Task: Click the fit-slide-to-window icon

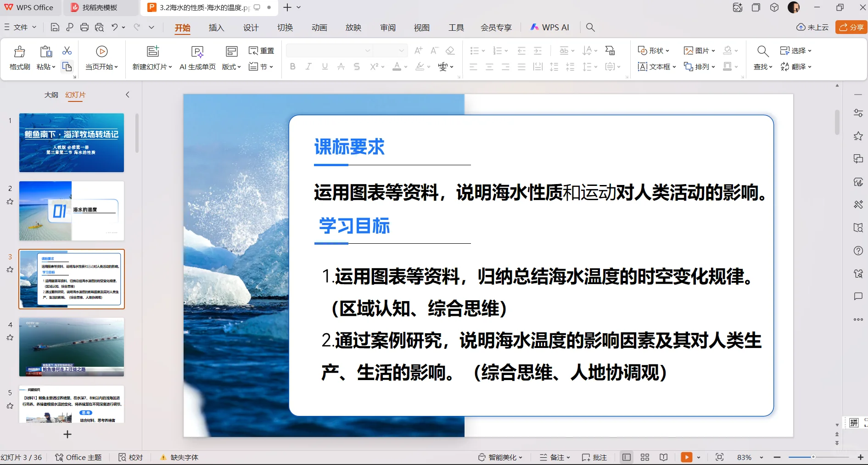Action: coord(719,457)
